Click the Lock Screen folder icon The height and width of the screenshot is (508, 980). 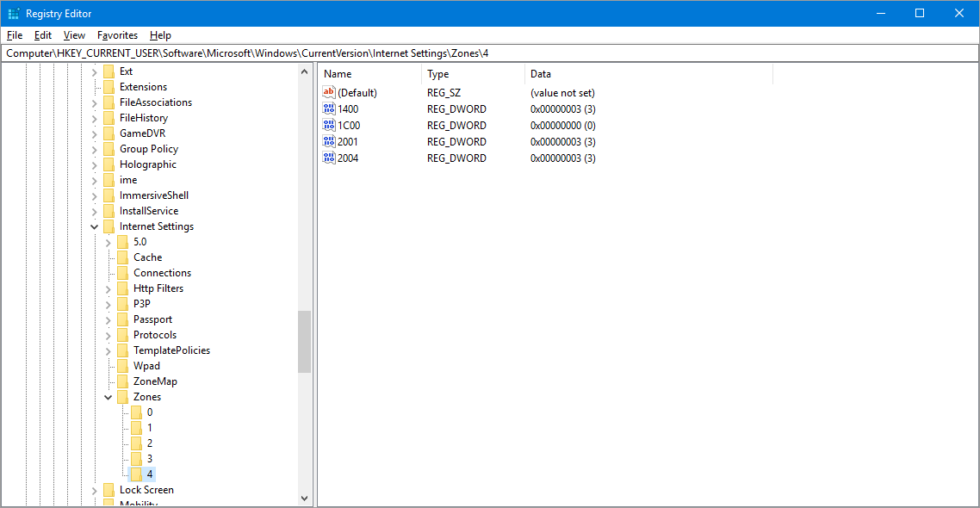tap(109, 490)
